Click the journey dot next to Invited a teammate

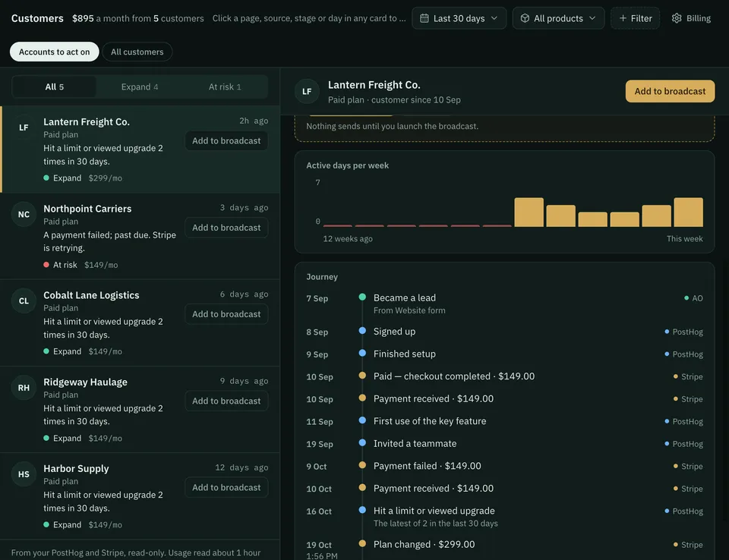coord(362,442)
